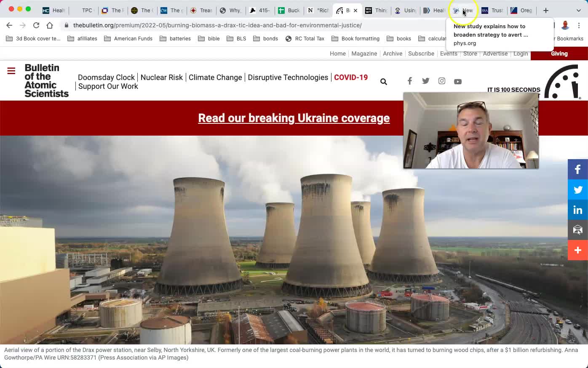588x368 pixels.
Task: Open RC Total Tax bookmark
Action: (305, 39)
